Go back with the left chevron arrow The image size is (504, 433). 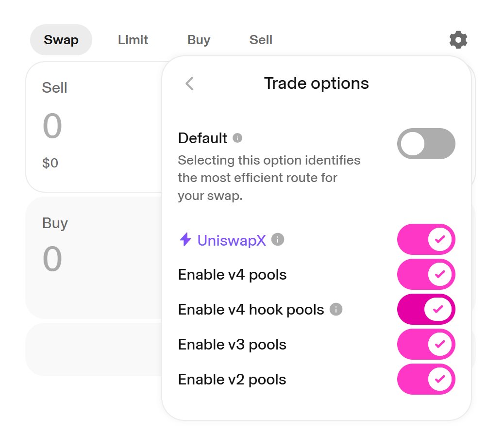(189, 83)
